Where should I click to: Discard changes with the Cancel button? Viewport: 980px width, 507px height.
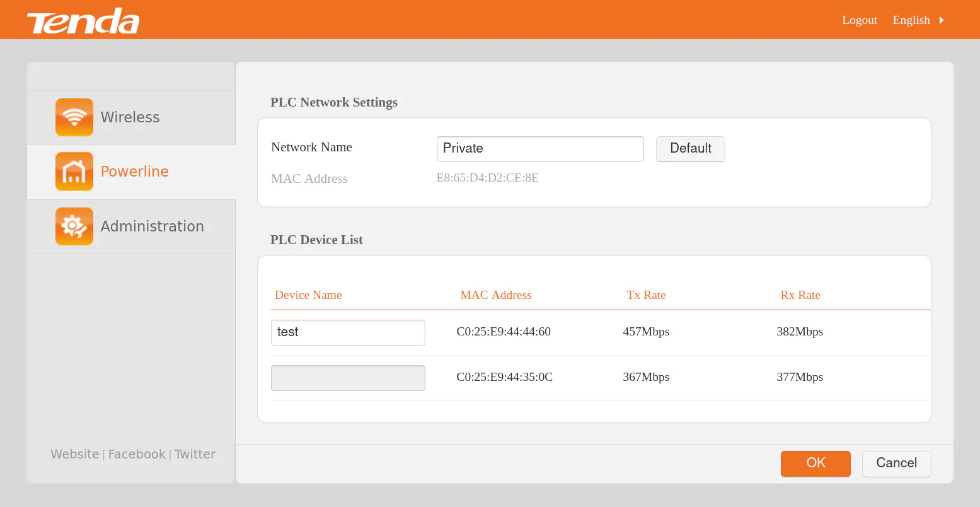coord(896,463)
